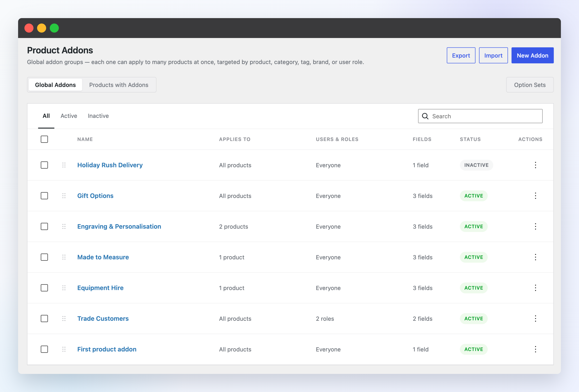The width and height of the screenshot is (579, 392).
Task: Click the Export button
Action: (x=461, y=55)
